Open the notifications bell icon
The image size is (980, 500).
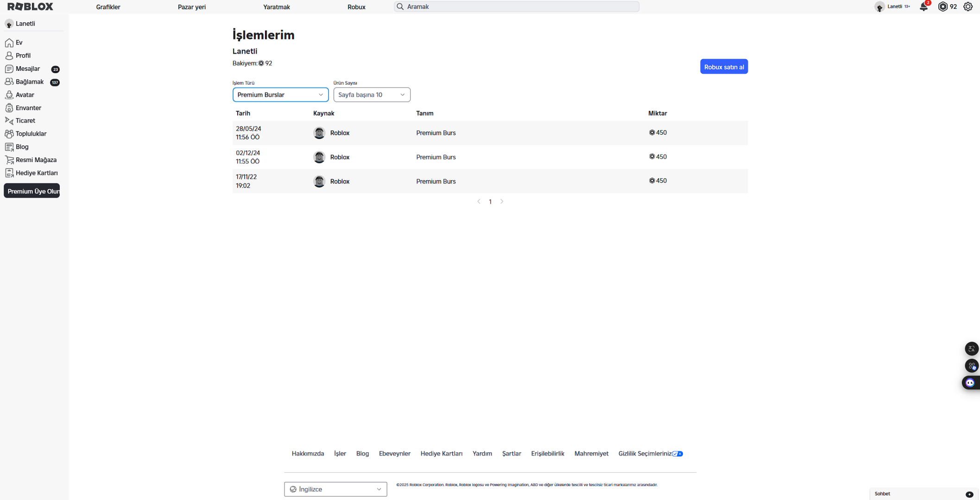[x=923, y=6]
